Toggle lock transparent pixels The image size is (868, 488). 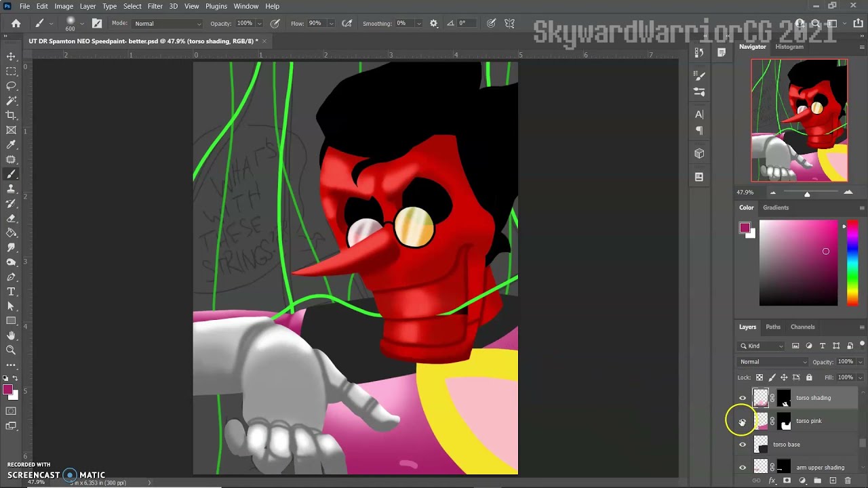759,378
